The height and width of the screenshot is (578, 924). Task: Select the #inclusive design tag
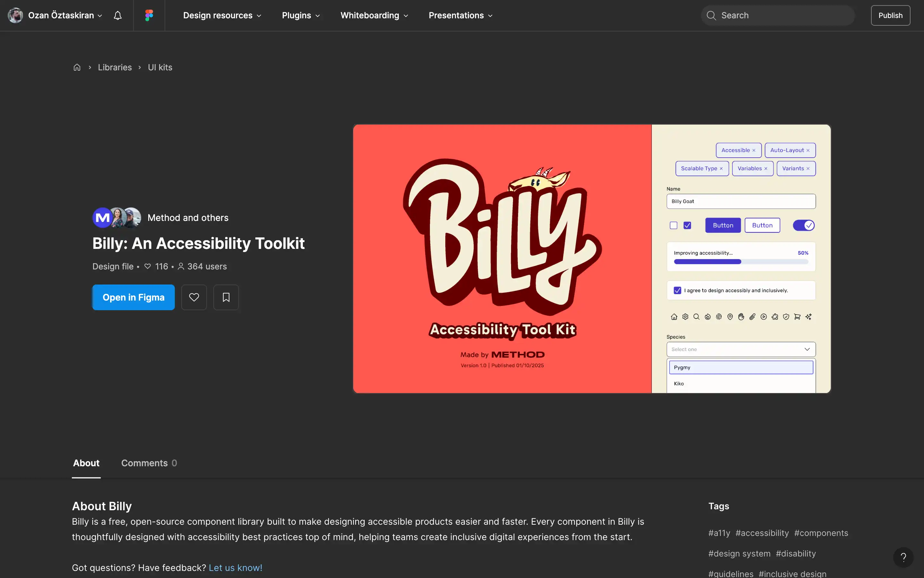[793, 574]
